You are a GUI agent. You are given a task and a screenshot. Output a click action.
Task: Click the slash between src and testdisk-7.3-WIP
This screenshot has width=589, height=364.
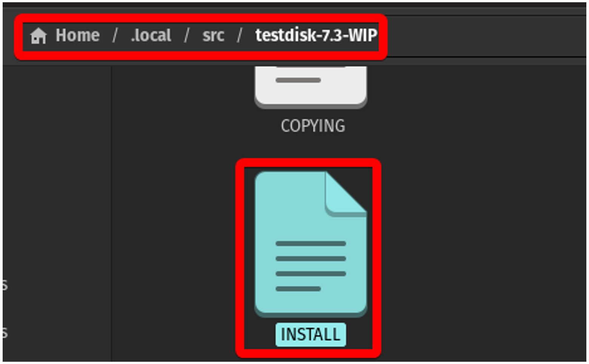pyautogui.click(x=240, y=35)
